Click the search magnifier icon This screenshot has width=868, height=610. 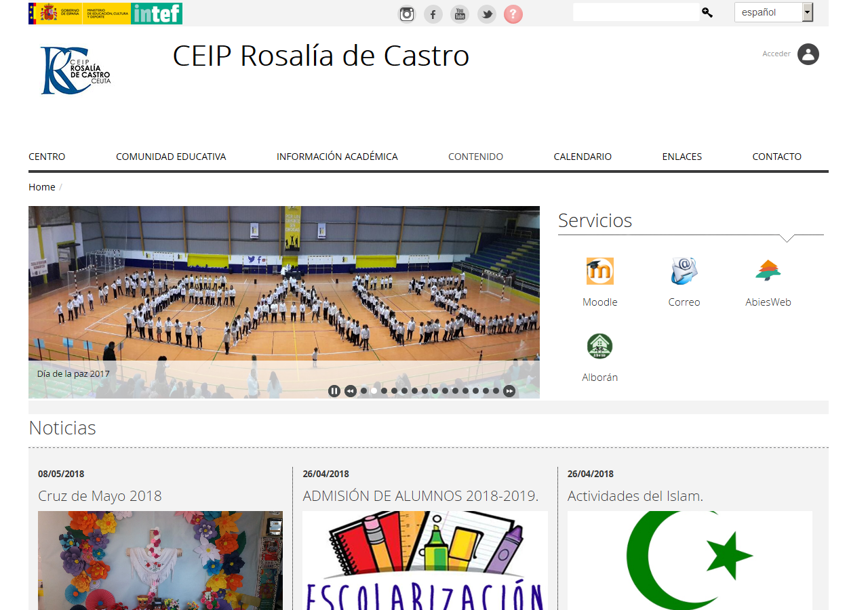coord(707,12)
